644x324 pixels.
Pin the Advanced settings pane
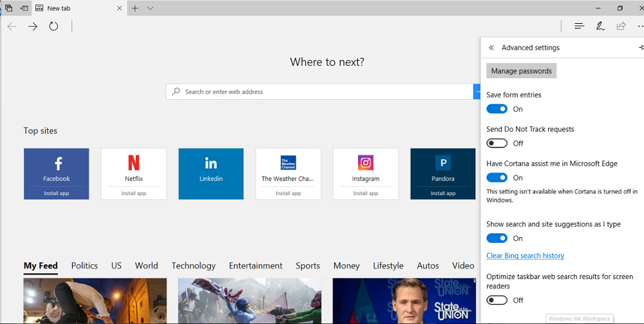click(x=641, y=48)
